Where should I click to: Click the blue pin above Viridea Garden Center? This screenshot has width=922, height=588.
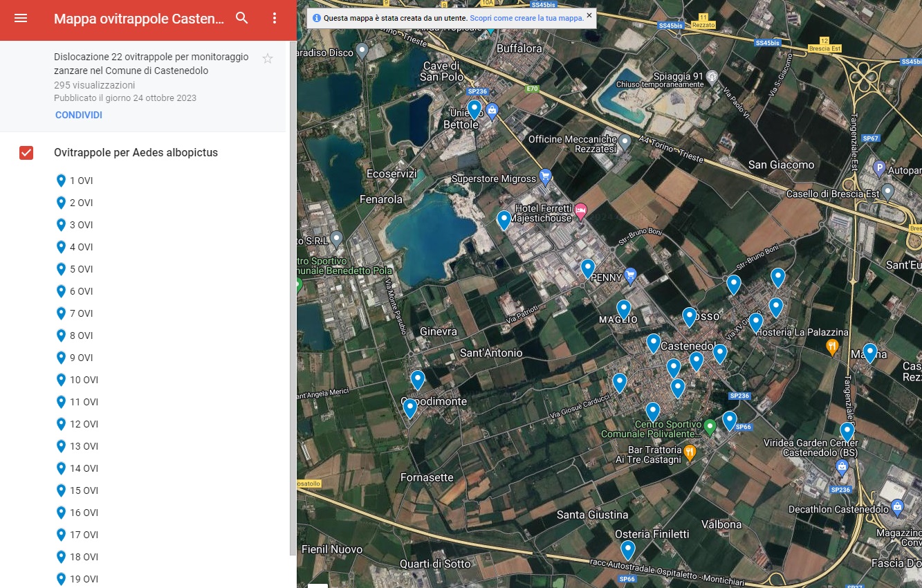tap(847, 432)
